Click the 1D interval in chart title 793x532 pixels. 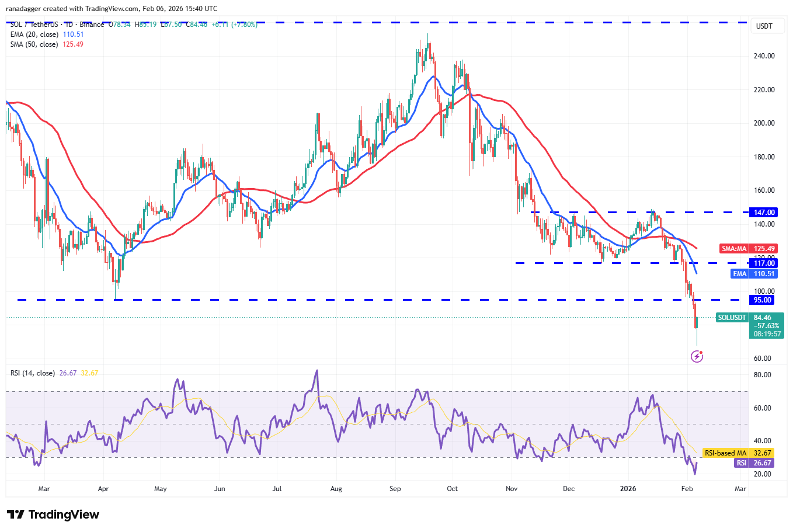(x=69, y=25)
